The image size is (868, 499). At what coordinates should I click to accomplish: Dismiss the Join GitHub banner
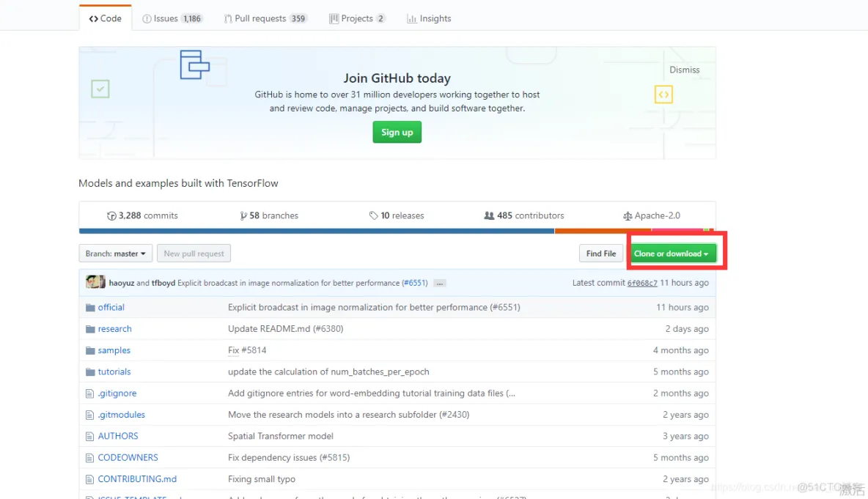[x=684, y=70]
